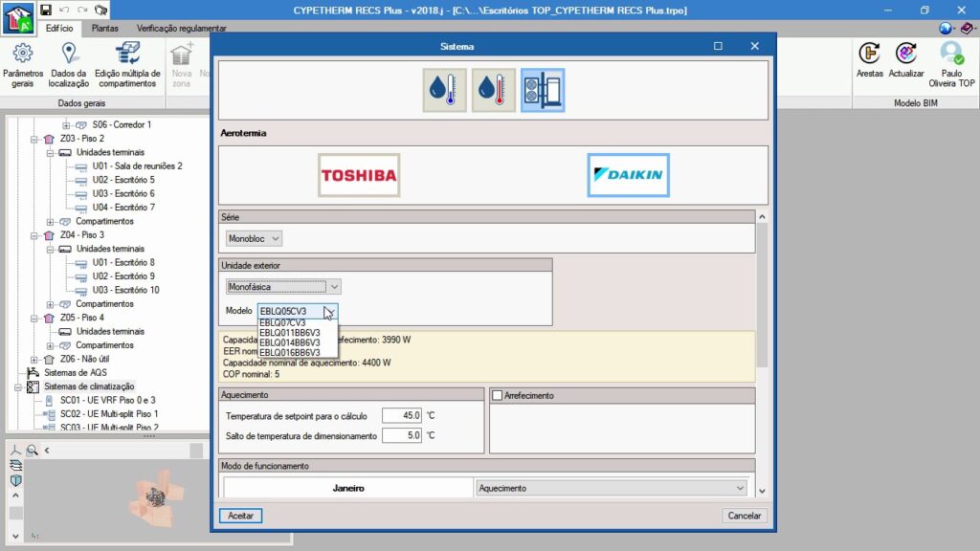
Task: Open the Janeiro Aquecimento mode dropdown
Action: pyautogui.click(x=612, y=488)
